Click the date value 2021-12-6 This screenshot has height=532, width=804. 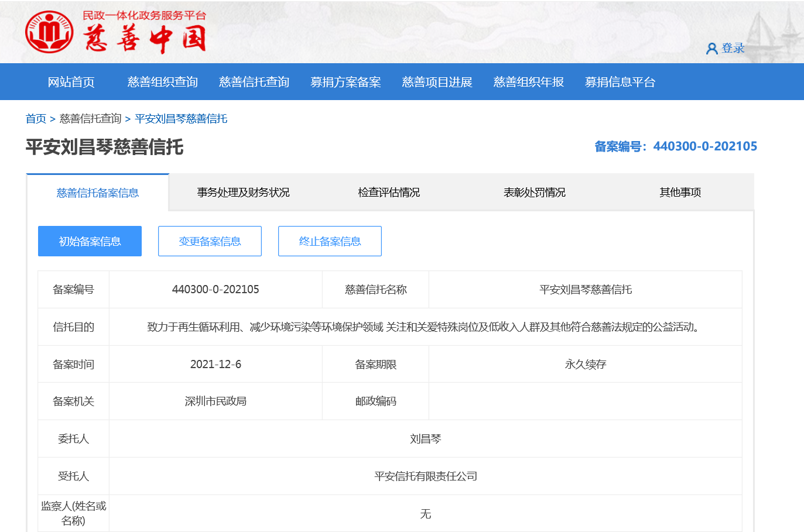point(215,364)
